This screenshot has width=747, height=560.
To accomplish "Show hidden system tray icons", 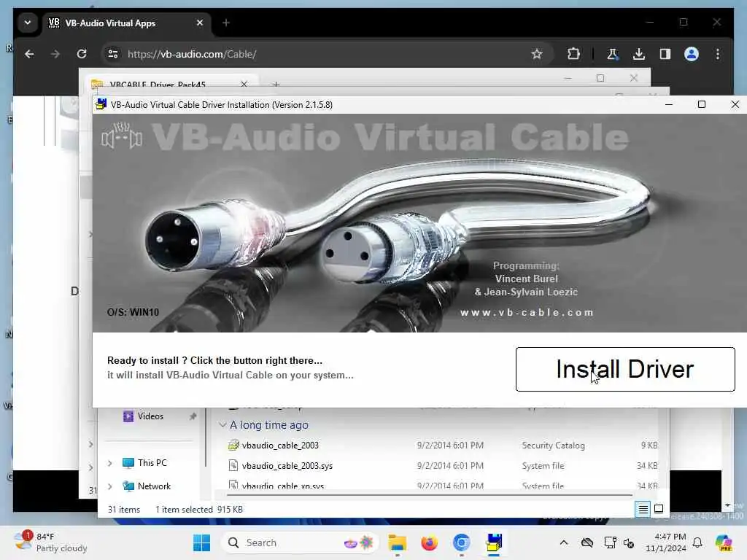I will [x=564, y=542].
